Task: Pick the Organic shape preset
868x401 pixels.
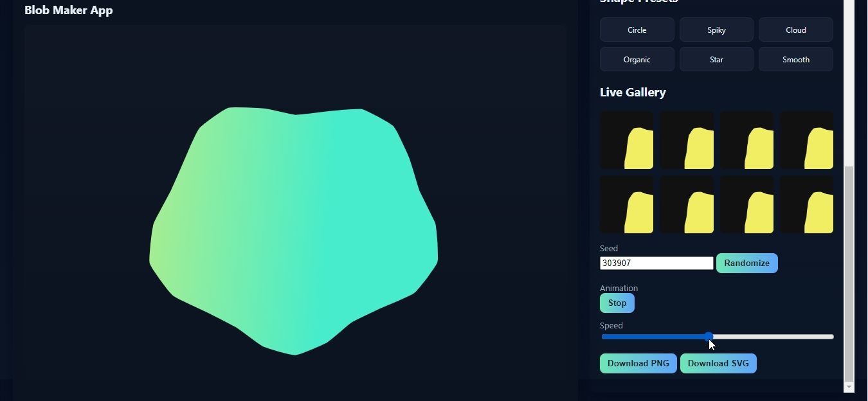Action: click(637, 59)
